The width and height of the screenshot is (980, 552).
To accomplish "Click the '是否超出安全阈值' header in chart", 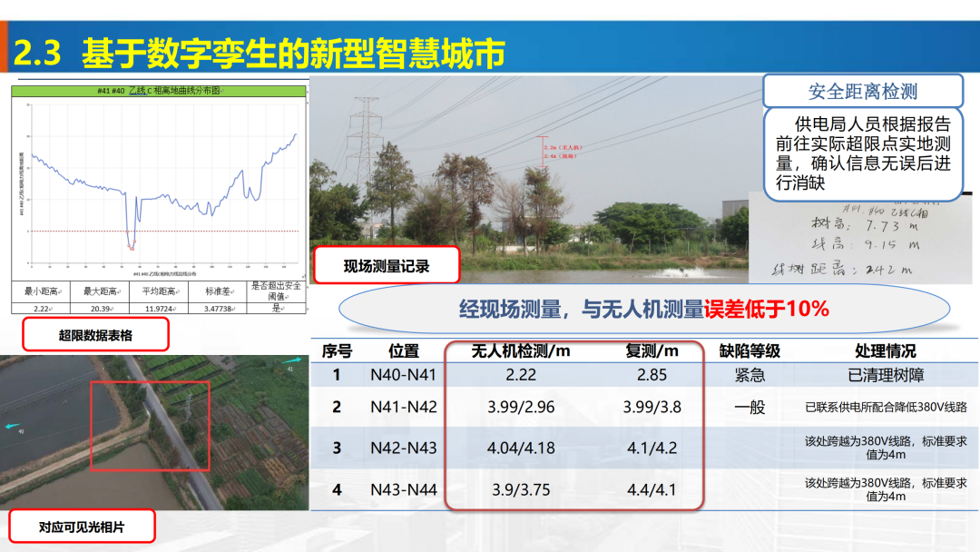I will click(x=276, y=291).
